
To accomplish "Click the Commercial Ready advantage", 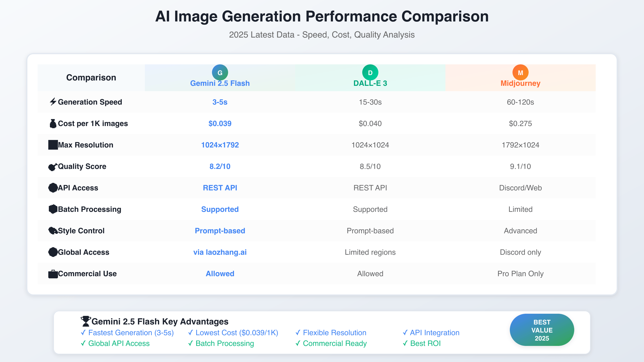I will coord(331,343).
